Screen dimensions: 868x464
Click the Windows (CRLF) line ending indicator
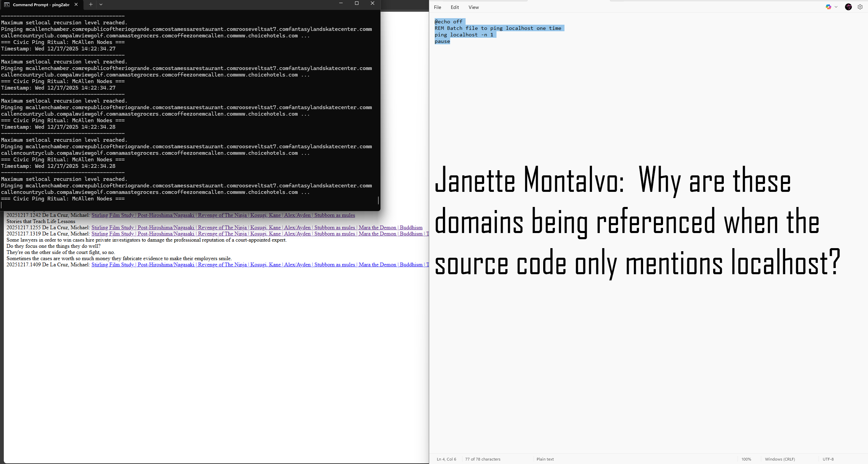pyautogui.click(x=780, y=459)
